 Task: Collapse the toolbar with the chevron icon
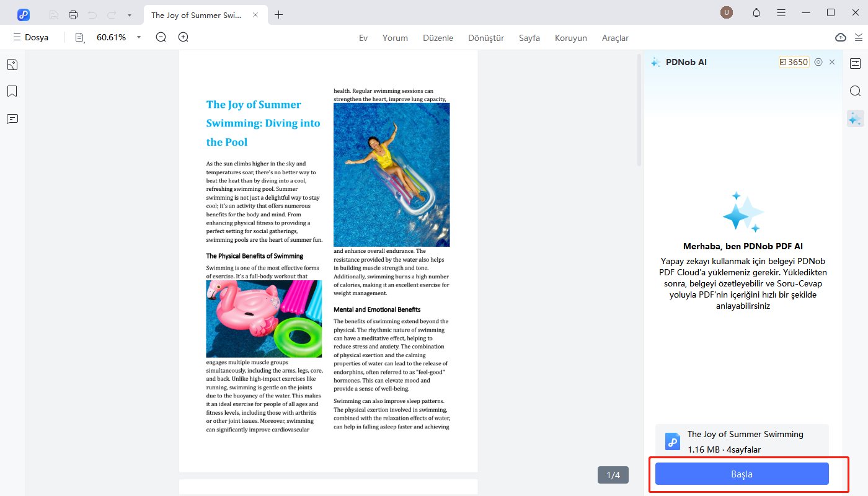[859, 37]
